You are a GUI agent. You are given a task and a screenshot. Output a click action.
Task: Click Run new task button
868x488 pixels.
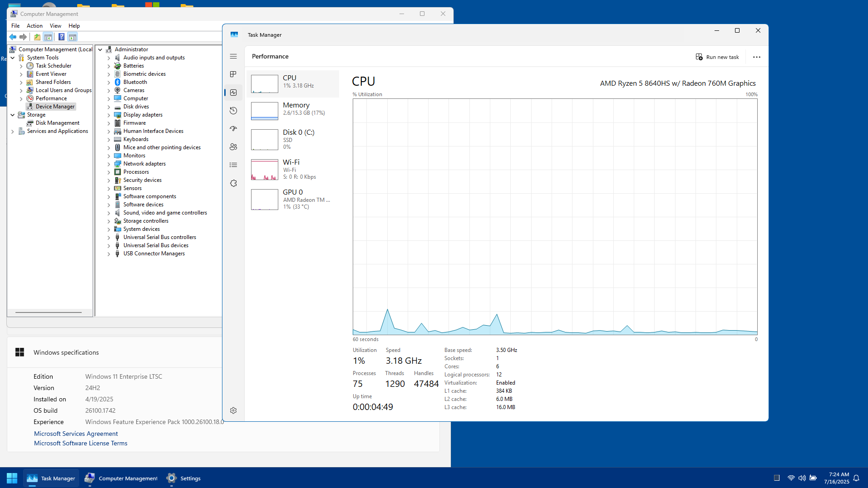(717, 57)
